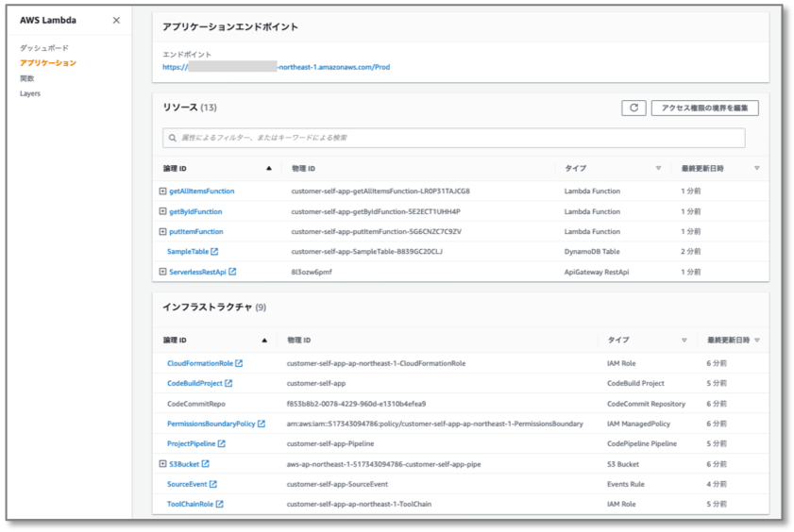Expand the getByIdFunction row
This screenshot has width=794, height=532.
(162, 211)
